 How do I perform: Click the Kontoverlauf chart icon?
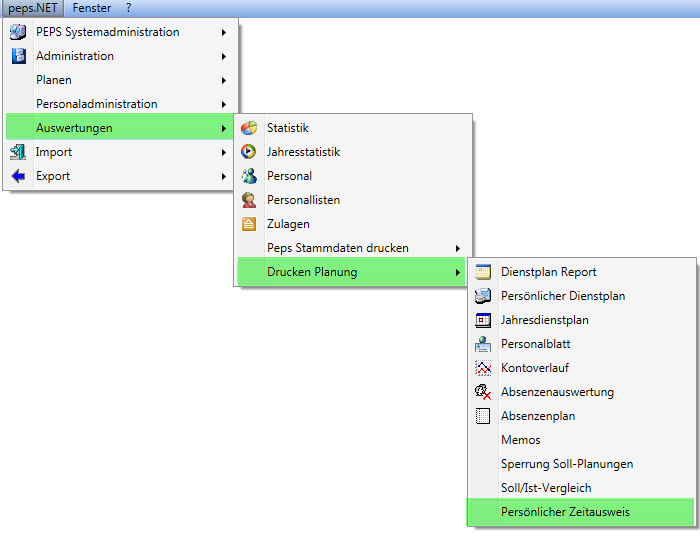(483, 368)
